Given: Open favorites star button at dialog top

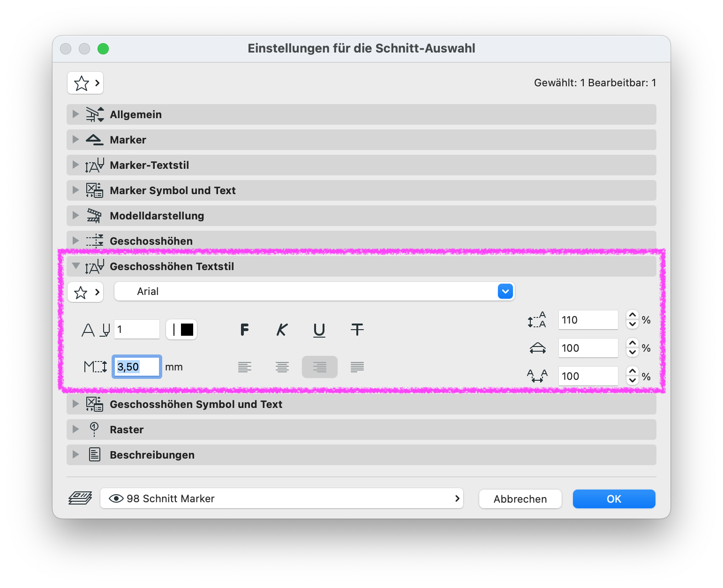Looking at the screenshot, I should point(85,83).
